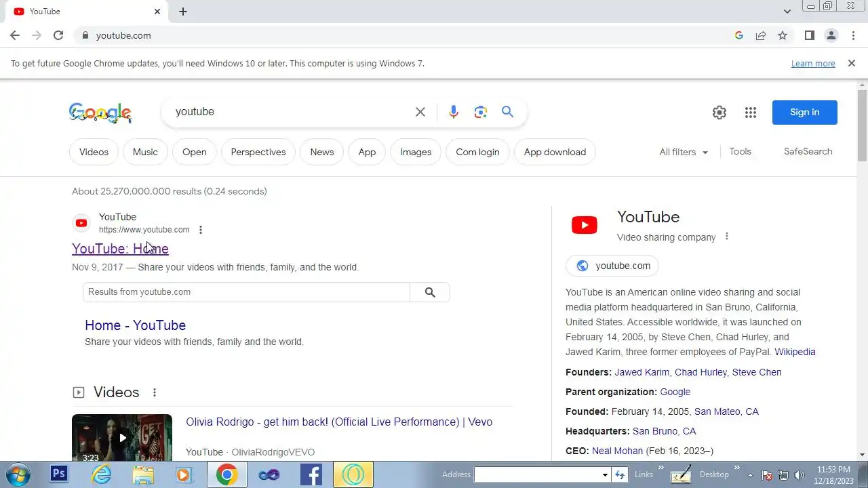Submit search with the blue magnifier icon
Screen dimensions: 868x488
pos(507,112)
